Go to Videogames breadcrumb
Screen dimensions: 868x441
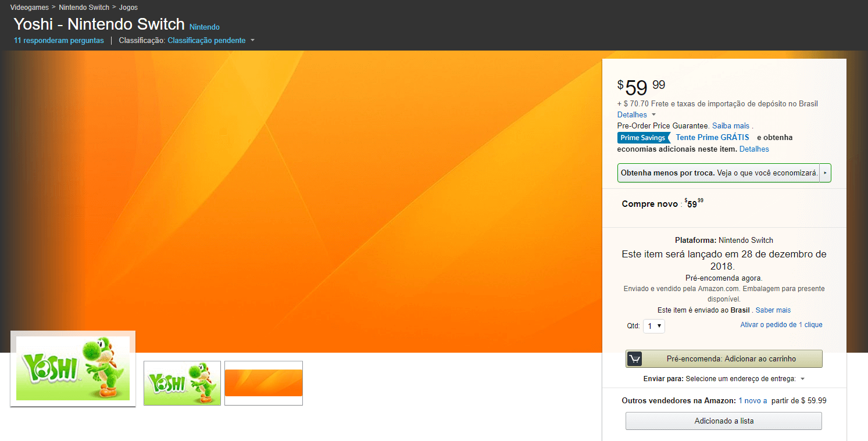tap(29, 8)
